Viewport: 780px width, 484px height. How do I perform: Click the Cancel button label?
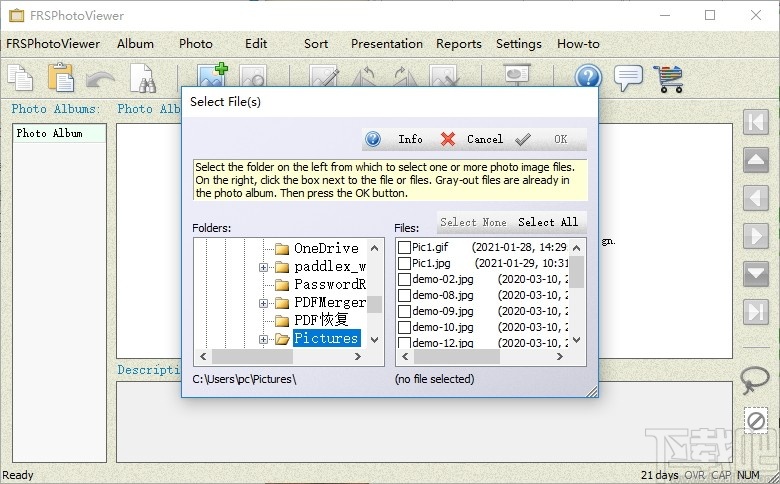tap(485, 139)
